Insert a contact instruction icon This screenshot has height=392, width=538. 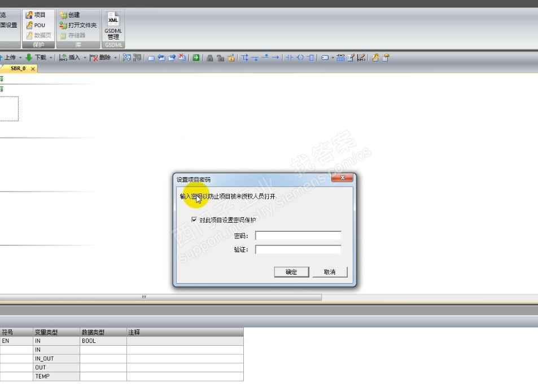click(290, 58)
